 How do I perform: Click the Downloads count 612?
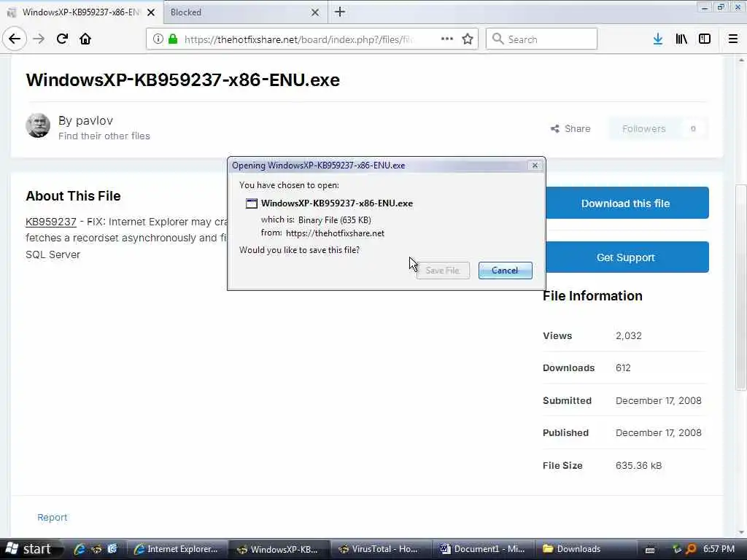[623, 367]
